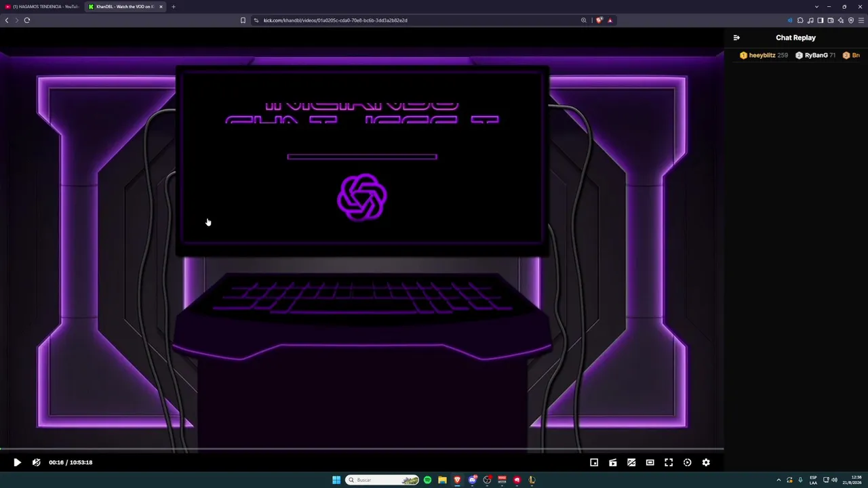This screenshot has height=488, width=868.
Task: Seek on the video progress bar
Action: pos(362,449)
